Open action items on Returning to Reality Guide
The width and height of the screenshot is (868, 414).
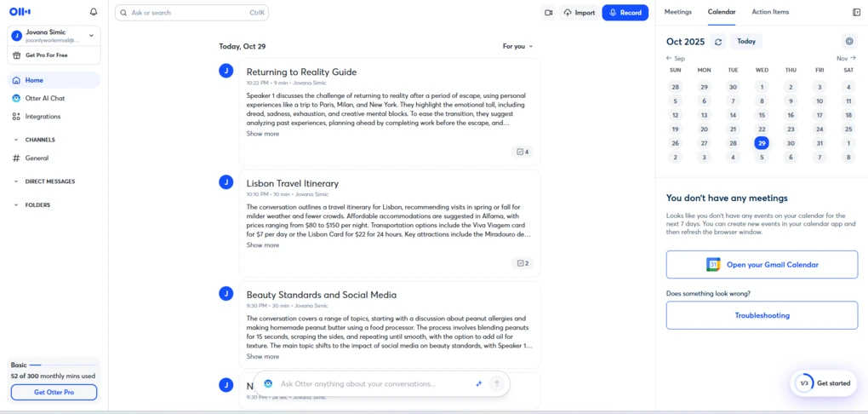523,152
